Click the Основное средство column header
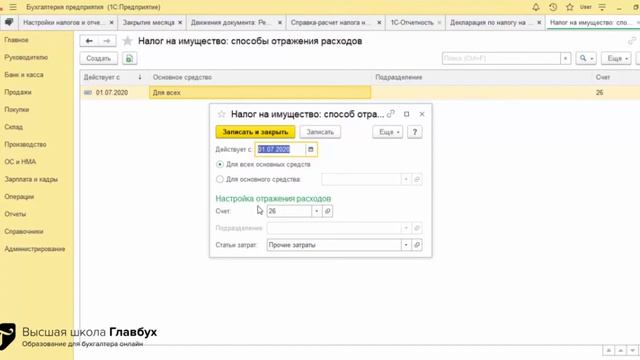 [x=260, y=77]
